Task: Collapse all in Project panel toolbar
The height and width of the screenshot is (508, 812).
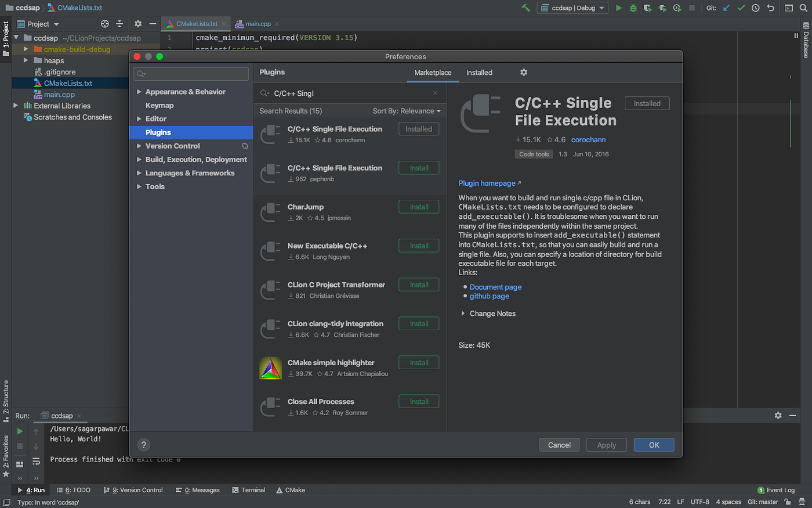Action: [119, 24]
